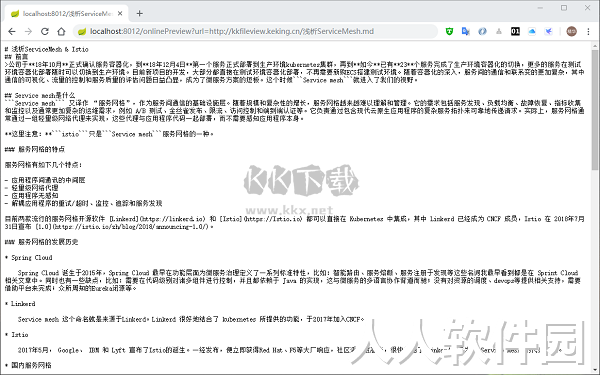This screenshot has height=375, width=600.
Task: Open the browser home page
Action: pyautogui.click(x=61, y=31)
